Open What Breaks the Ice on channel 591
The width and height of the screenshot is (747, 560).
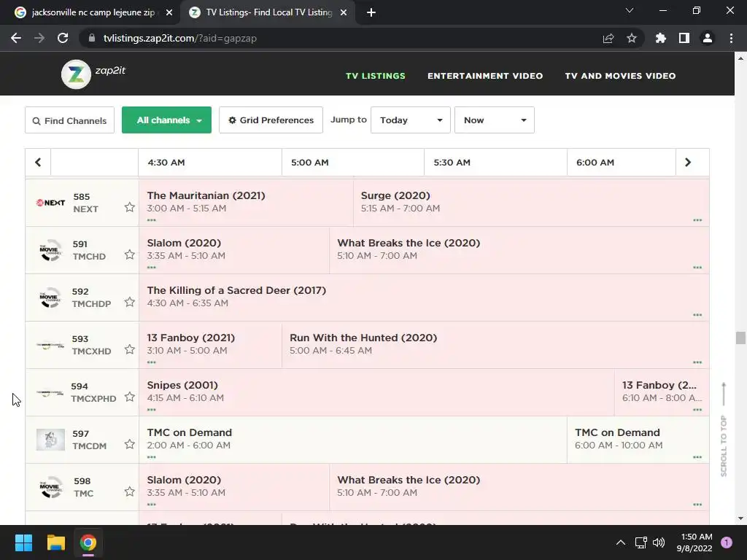[x=519, y=250]
